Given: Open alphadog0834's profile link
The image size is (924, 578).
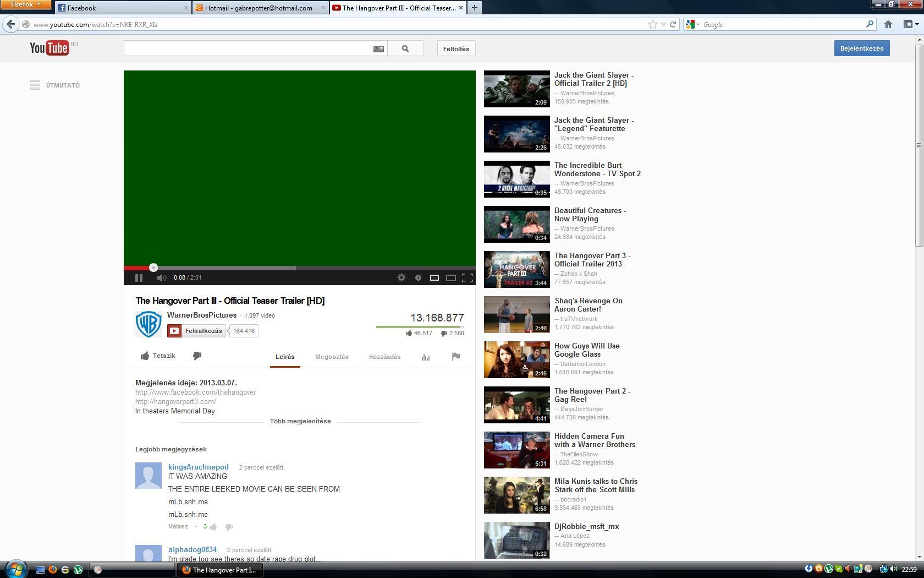Looking at the screenshot, I should (193, 549).
